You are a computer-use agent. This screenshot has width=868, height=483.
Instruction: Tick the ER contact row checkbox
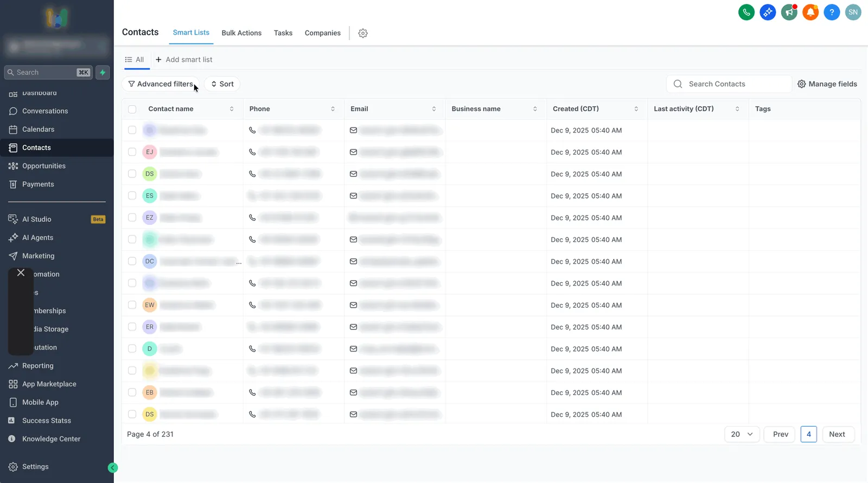(x=132, y=327)
